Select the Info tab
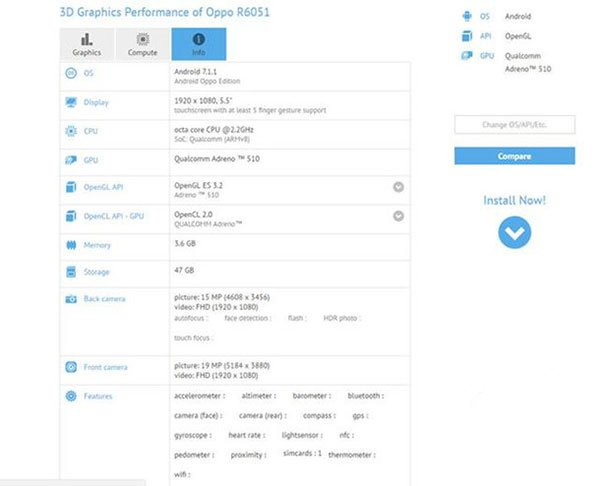Screen dimensions: 600x486 coord(198,44)
